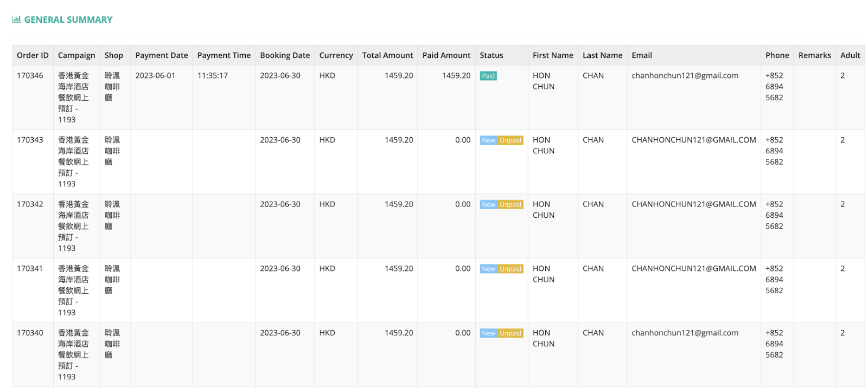Click booking date of order 170340
868x388 pixels.
(280, 333)
